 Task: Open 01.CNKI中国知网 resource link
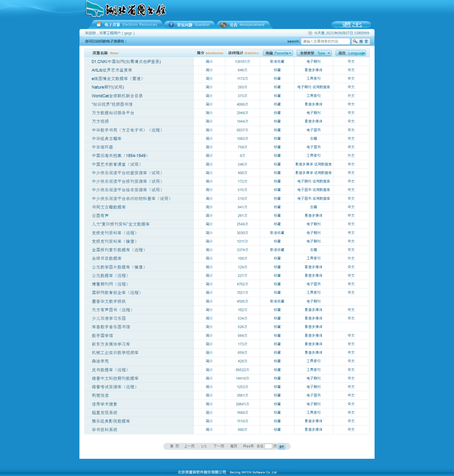coord(126,62)
